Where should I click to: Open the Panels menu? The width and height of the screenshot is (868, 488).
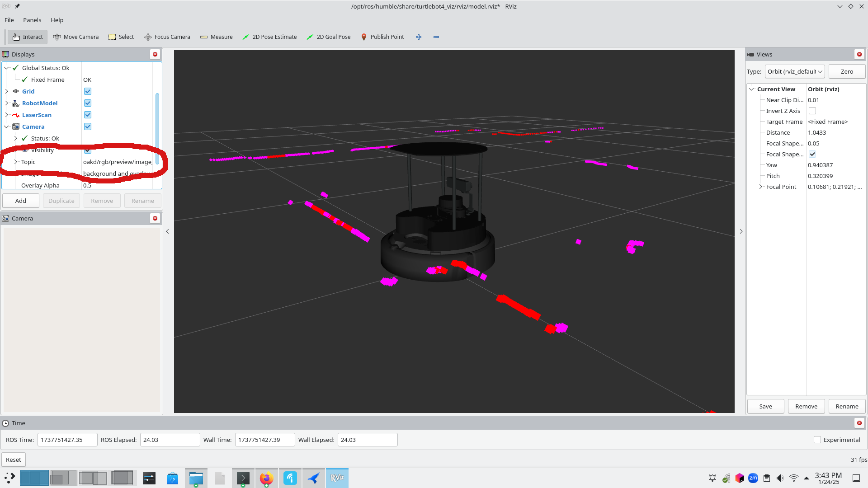(32, 20)
